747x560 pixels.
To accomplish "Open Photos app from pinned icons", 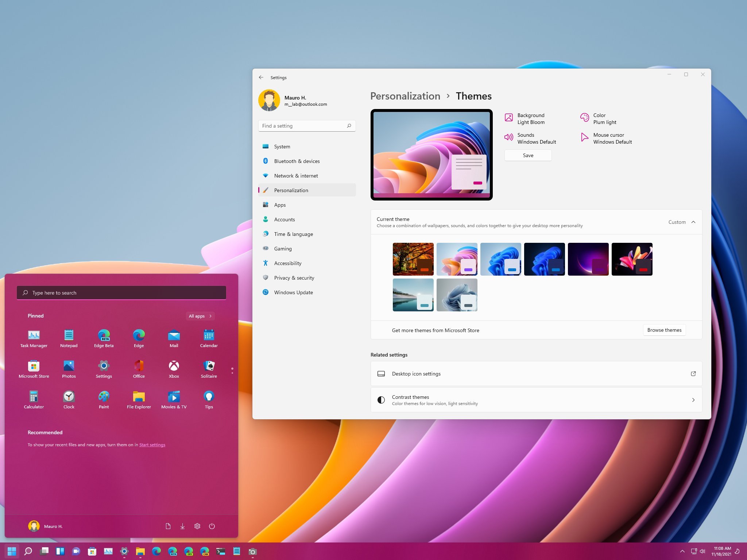I will (x=69, y=366).
